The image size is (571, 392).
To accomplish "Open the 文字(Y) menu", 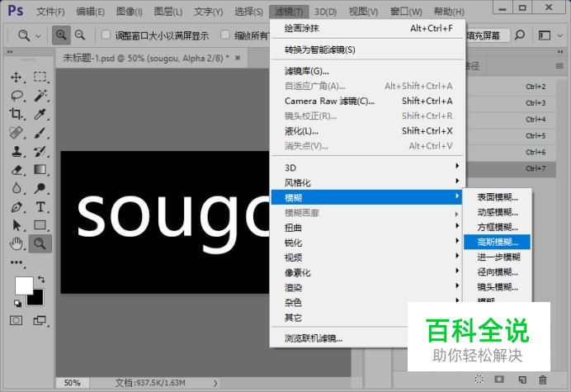I will point(208,12).
